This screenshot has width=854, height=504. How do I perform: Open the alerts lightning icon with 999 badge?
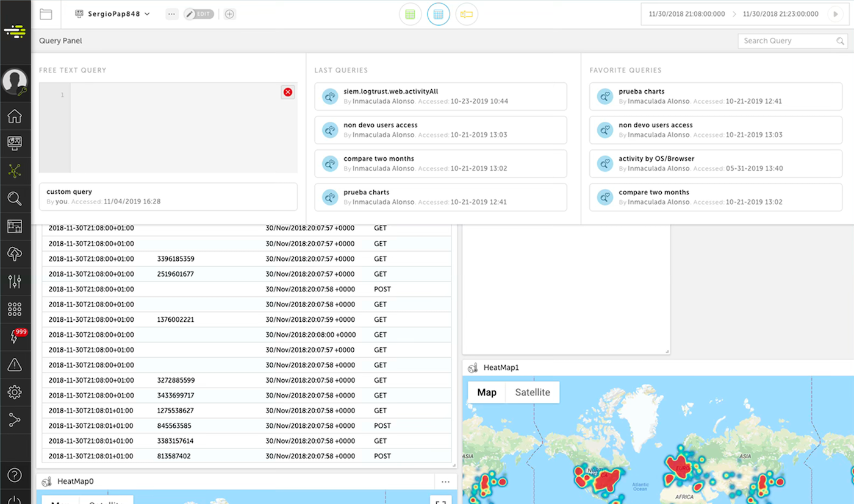(15, 336)
